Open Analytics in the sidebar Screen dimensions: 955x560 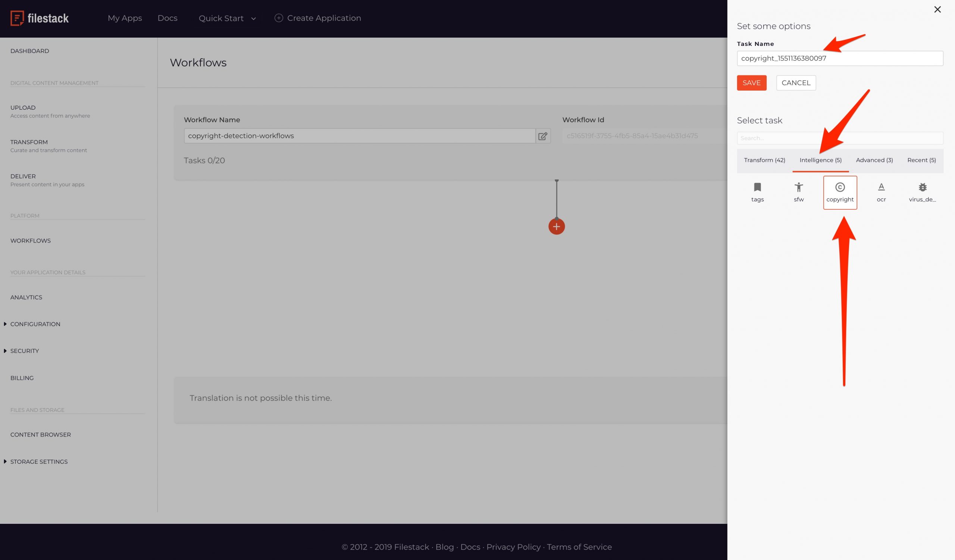pyautogui.click(x=26, y=297)
